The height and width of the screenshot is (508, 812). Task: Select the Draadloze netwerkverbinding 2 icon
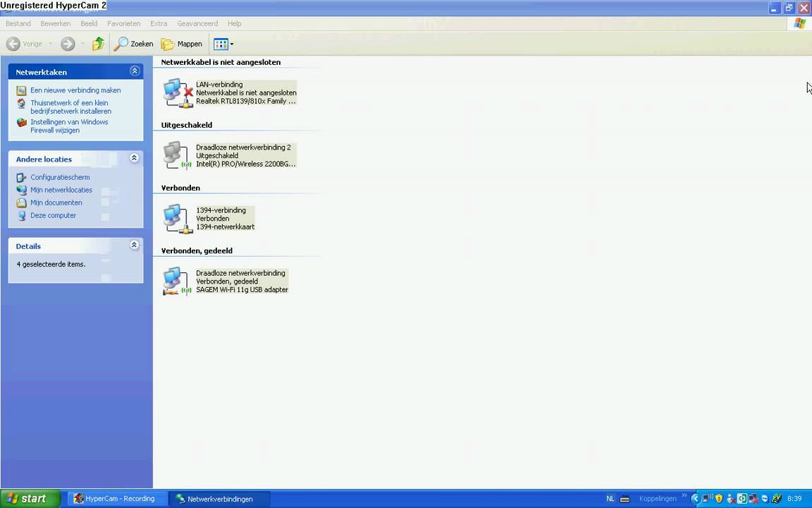178,155
